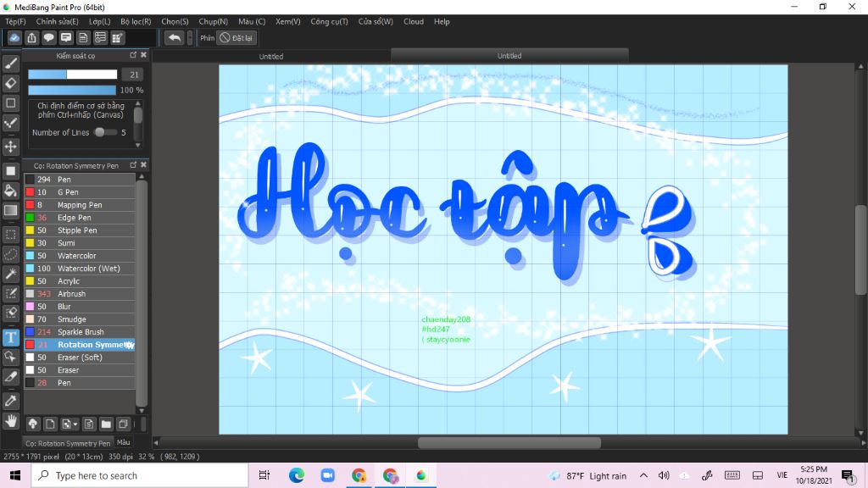Screen dimensions: 868x488
Task: Switch to the Màu tab
Action: pos(124,442)
